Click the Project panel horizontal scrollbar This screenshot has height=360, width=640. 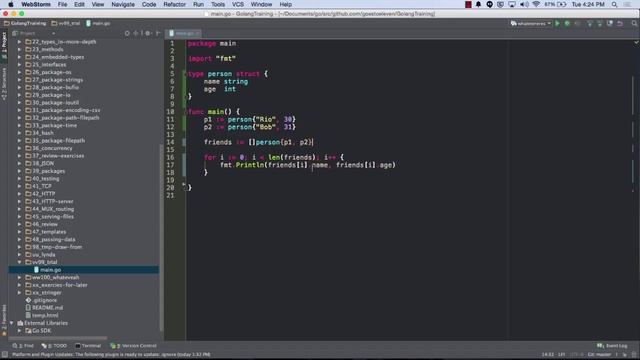(58, 338)
